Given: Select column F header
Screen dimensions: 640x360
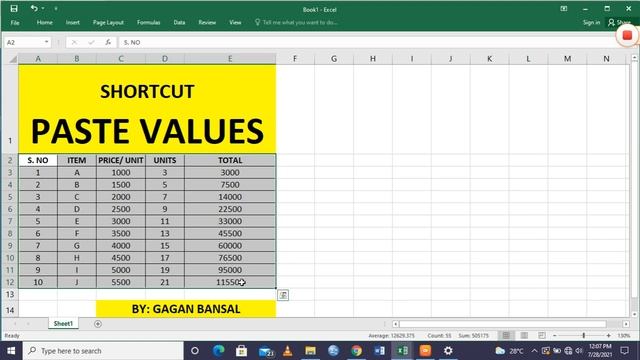Looking at the screenshot, I should click(x=295, y=59).
